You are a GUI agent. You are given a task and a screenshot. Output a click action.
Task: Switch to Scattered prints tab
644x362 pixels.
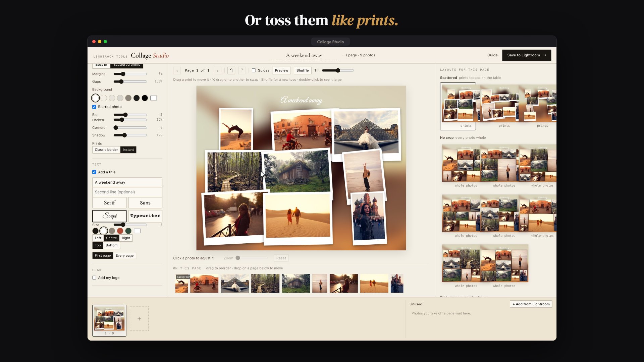pos(127,65)
